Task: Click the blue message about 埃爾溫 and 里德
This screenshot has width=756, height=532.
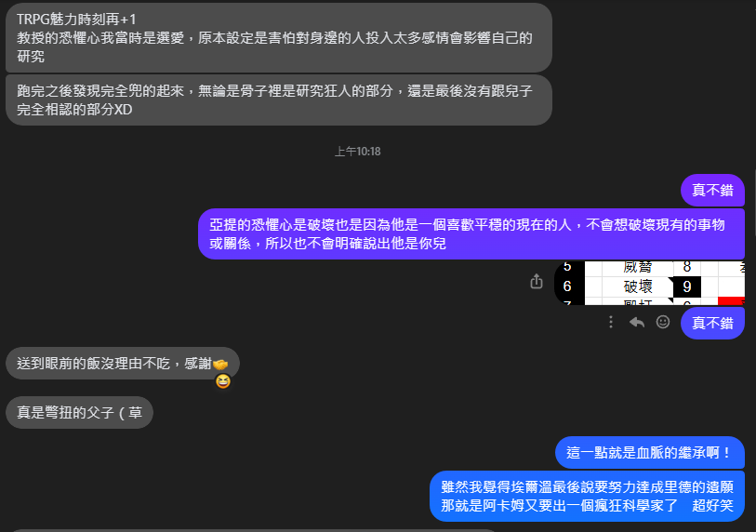Action: (588, 497)
